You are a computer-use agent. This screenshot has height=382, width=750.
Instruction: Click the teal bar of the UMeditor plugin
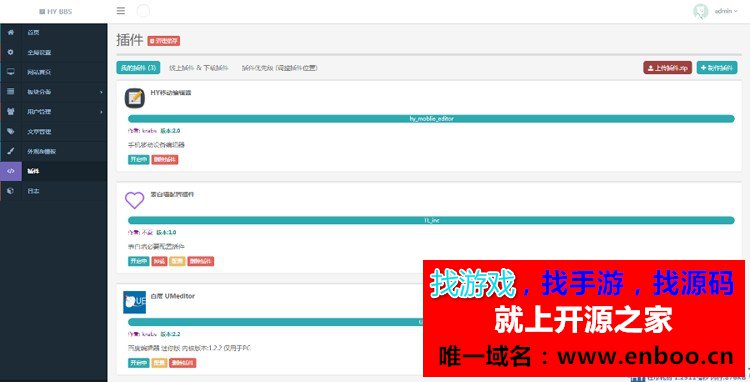(276, 322)
